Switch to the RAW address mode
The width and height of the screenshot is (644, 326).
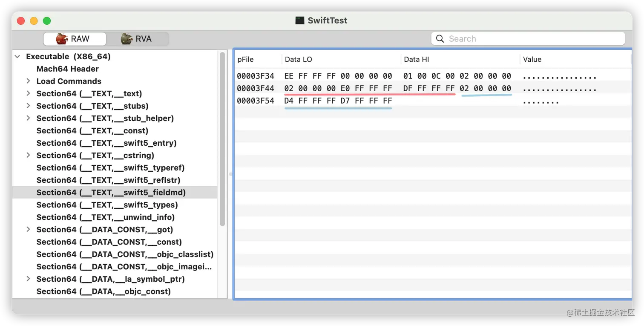coord(75,39)
